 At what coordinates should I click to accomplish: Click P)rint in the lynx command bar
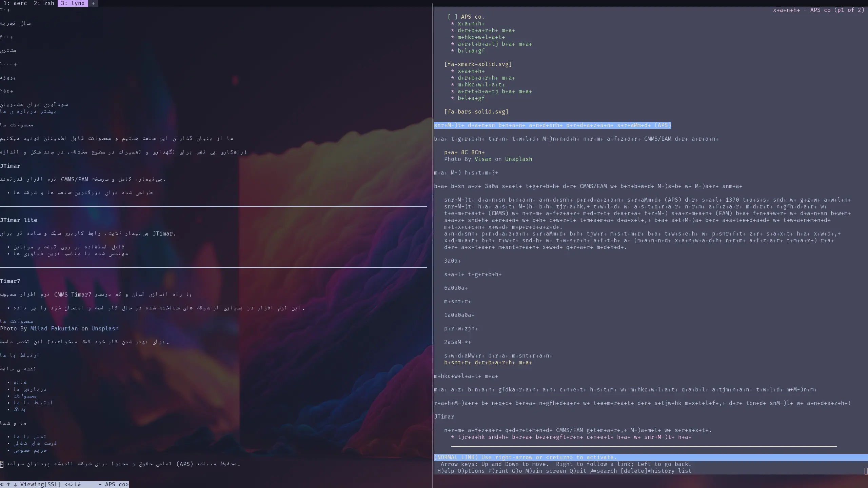pyautogui.click(x=498, y=471)
